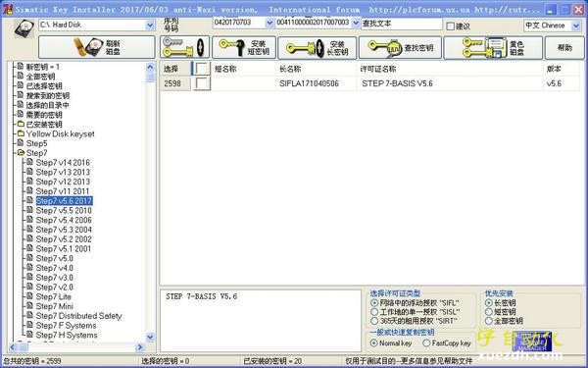Click document icon beside Step7 v5.0
Screen dimensions: 588x368
(29, 258)
